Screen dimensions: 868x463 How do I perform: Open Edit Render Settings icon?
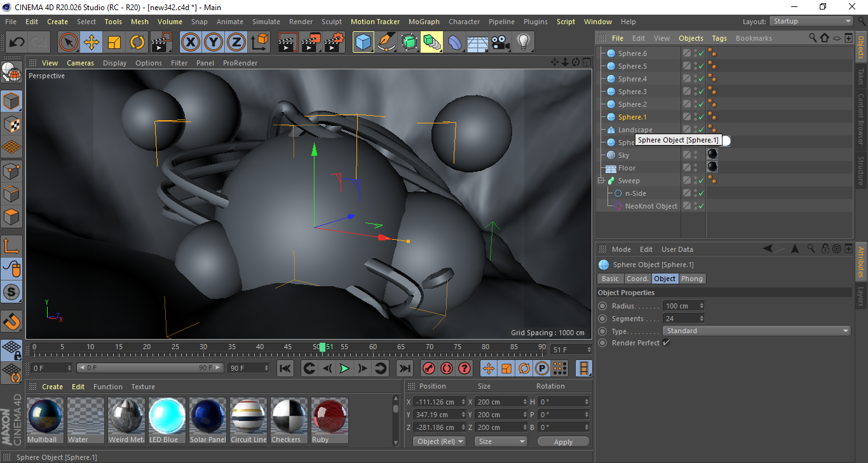(x=334, y=43)
